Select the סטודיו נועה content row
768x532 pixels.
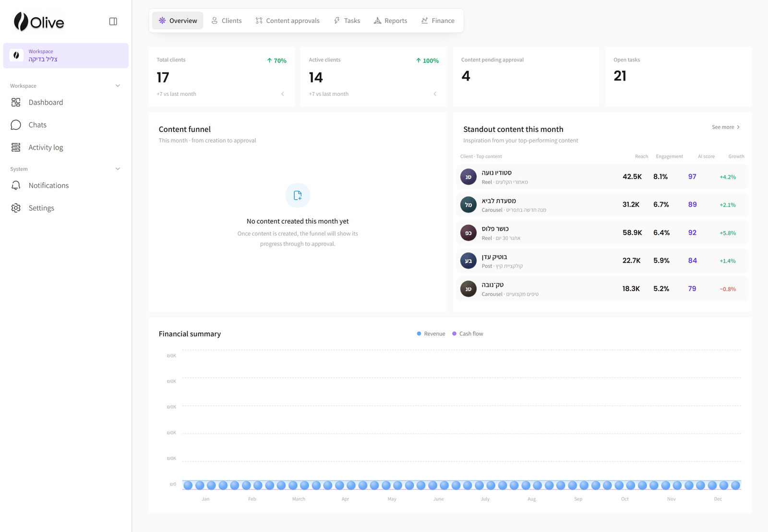pyautogui.click(x=602, y=177)
